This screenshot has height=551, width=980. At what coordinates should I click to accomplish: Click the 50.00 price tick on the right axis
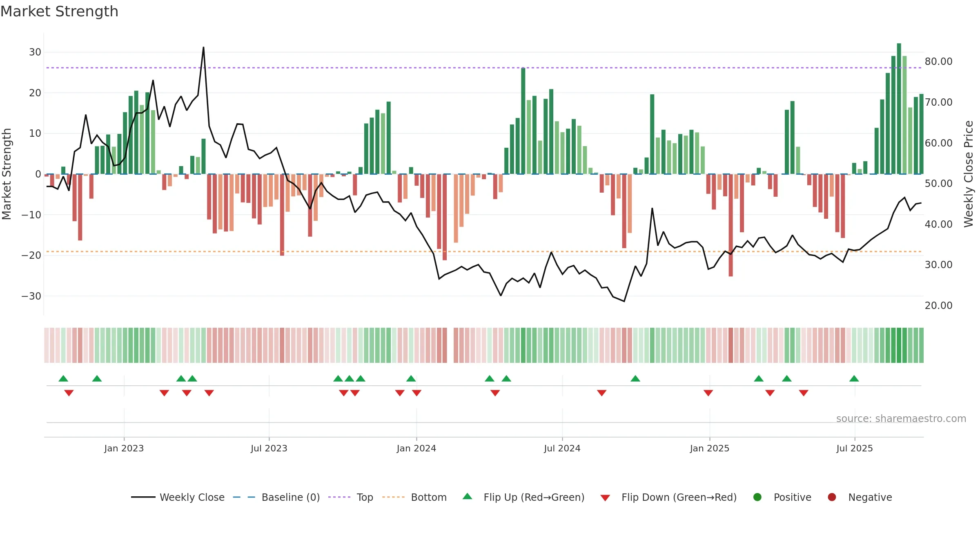(938, 183)
